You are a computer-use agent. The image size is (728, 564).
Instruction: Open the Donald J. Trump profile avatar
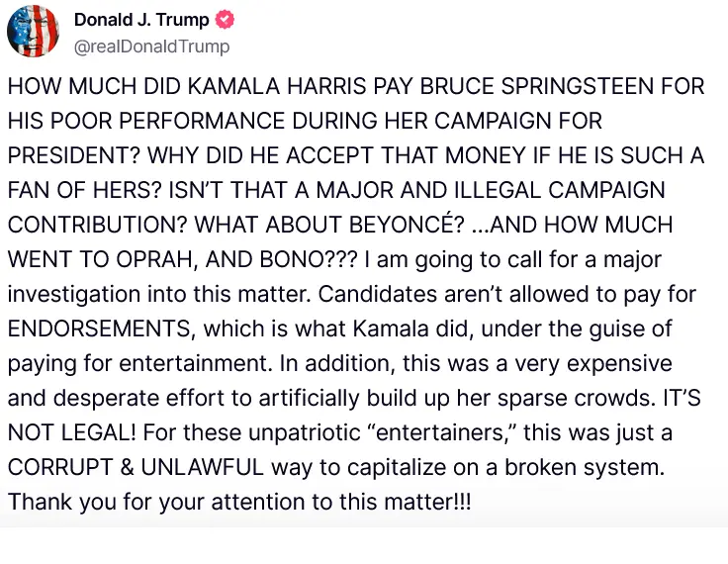tap(33, 31)
